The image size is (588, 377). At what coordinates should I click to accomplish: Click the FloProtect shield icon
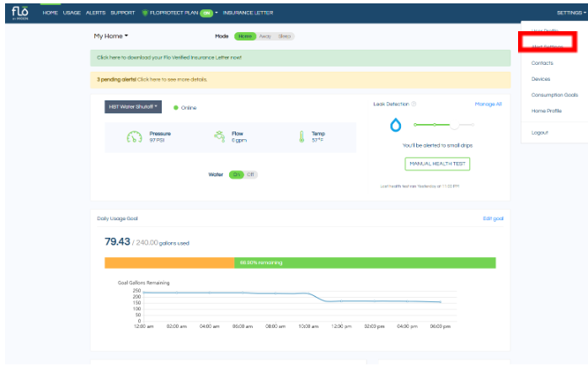click(145, 13)
